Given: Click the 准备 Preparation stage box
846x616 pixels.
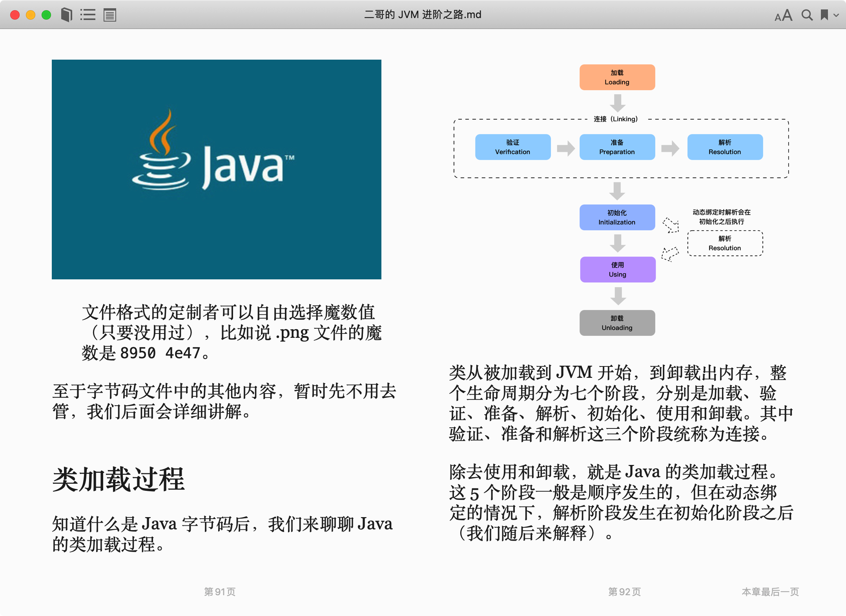Looking at the screenshot, I should pyautogui.click(x=617, y=147).
